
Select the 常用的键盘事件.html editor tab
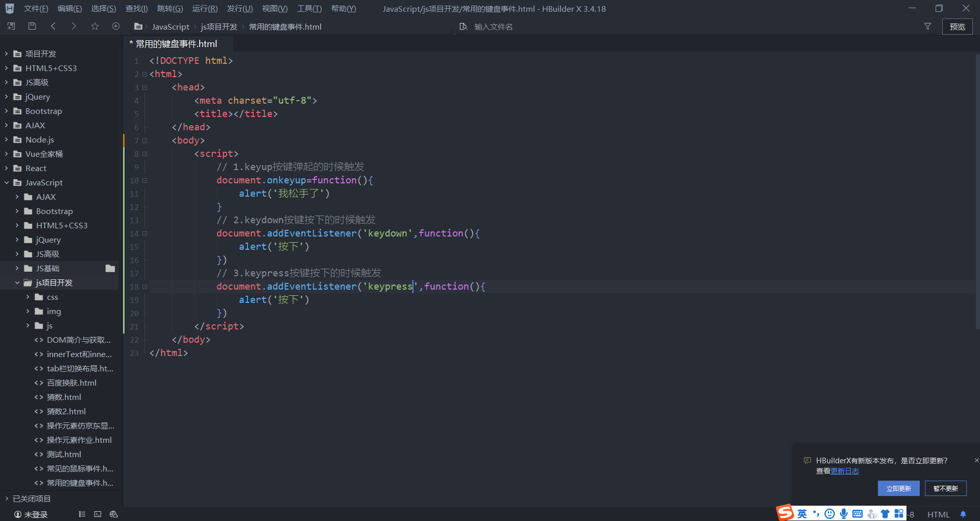tap(176, 44)
